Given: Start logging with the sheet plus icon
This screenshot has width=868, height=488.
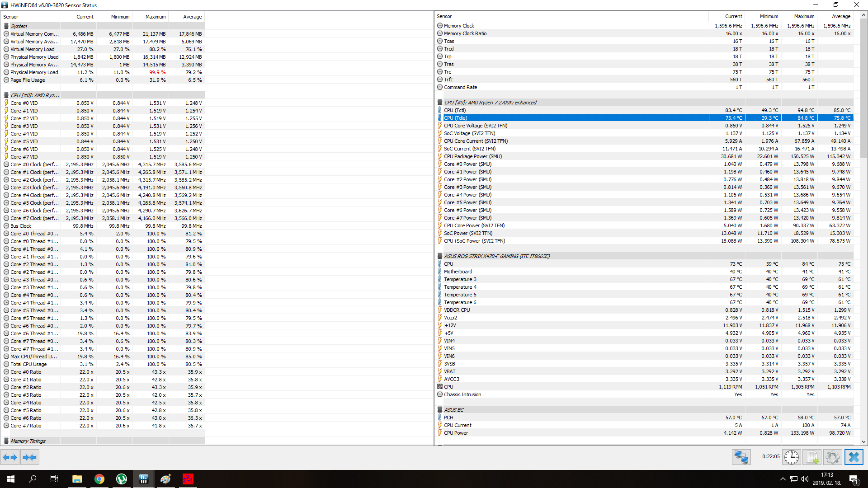Looking at the screenshot, I should coord(812,457).
